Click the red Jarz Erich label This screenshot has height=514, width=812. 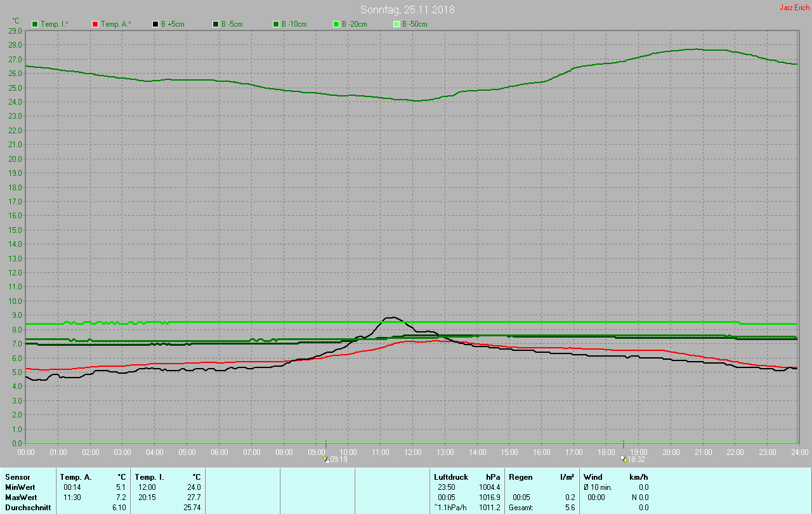(794, 8)
